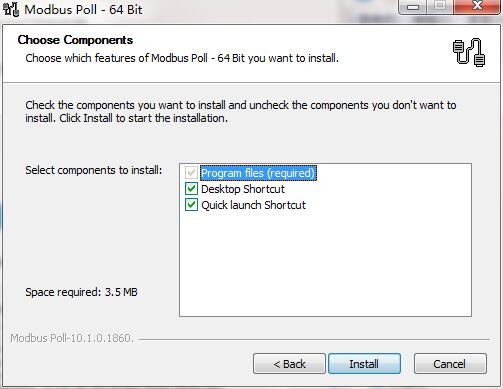Click the Select components to install label
The width and height of the screenshot is (503, 389).
[94, 170]
